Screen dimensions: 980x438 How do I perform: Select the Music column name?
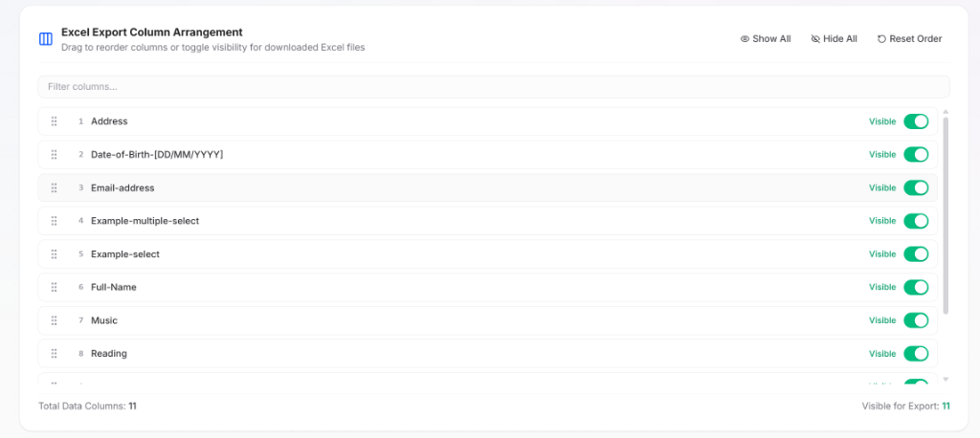[104, 320]
